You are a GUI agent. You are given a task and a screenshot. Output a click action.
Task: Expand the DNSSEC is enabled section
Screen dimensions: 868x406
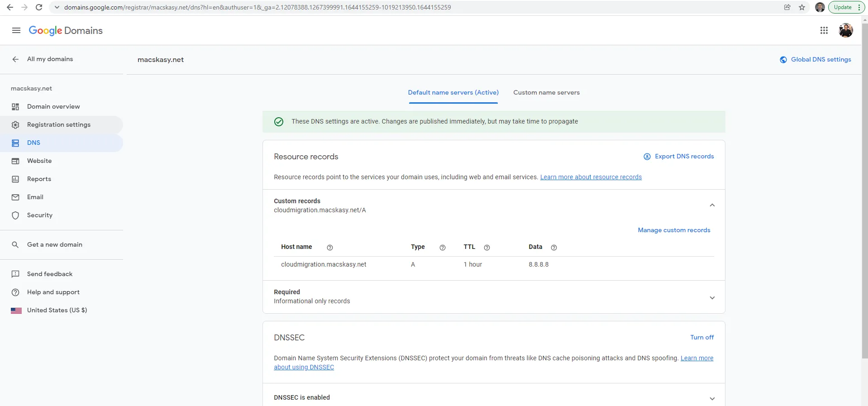tap(712, 399)
